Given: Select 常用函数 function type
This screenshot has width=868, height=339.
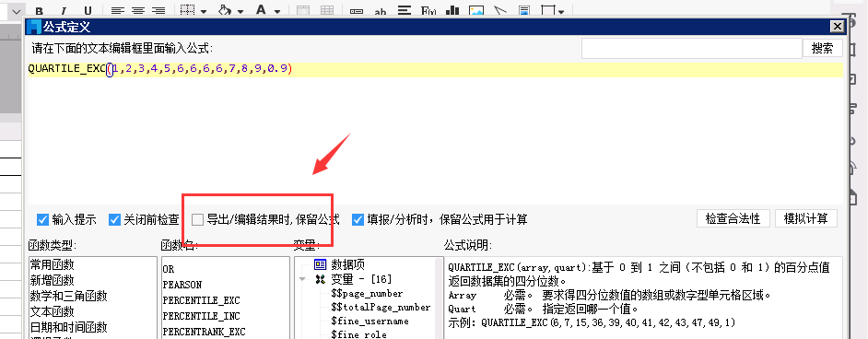Looking at the screenshot, I should [52, 265].
